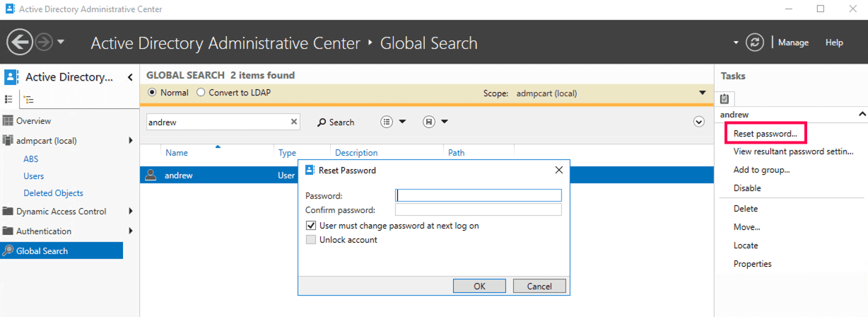Screen dimensions: 868x317
Task: Click Properties task
Action: click(x=753, y=264)
